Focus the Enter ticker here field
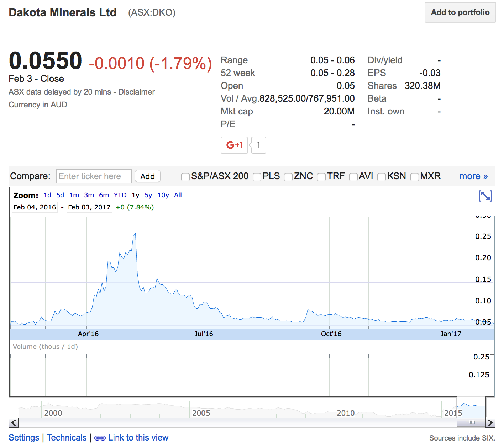504x448 pixels. [94, 176]
